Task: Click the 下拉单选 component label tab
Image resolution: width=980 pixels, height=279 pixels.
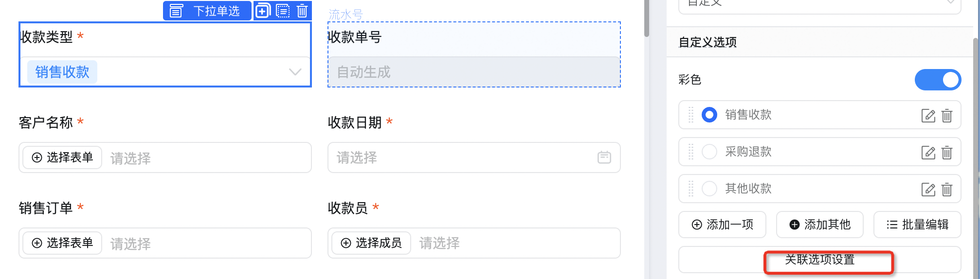Action: point(207,11)
